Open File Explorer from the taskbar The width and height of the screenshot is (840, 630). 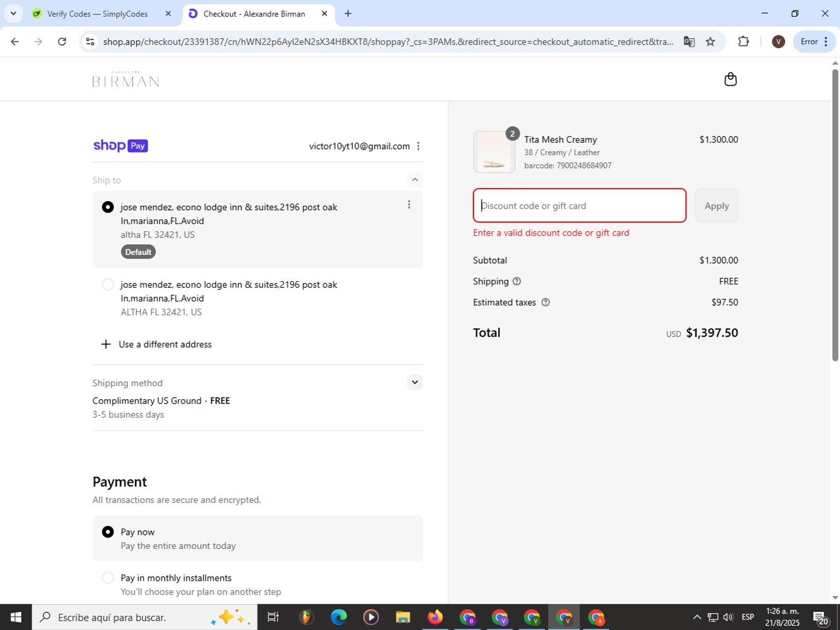pyautogui.click(x=403, y=617)
